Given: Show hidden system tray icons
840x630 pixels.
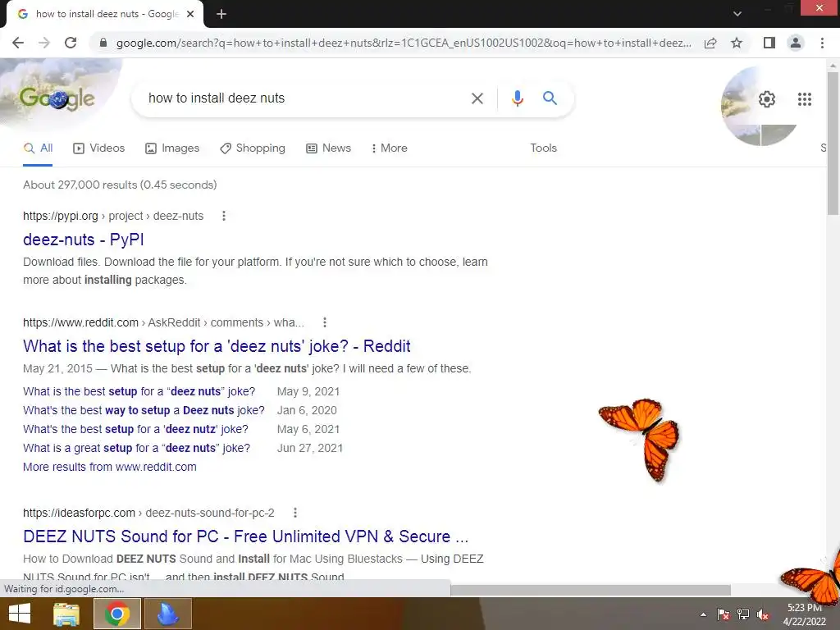Looking at the screenshot, I should (703, 614).
